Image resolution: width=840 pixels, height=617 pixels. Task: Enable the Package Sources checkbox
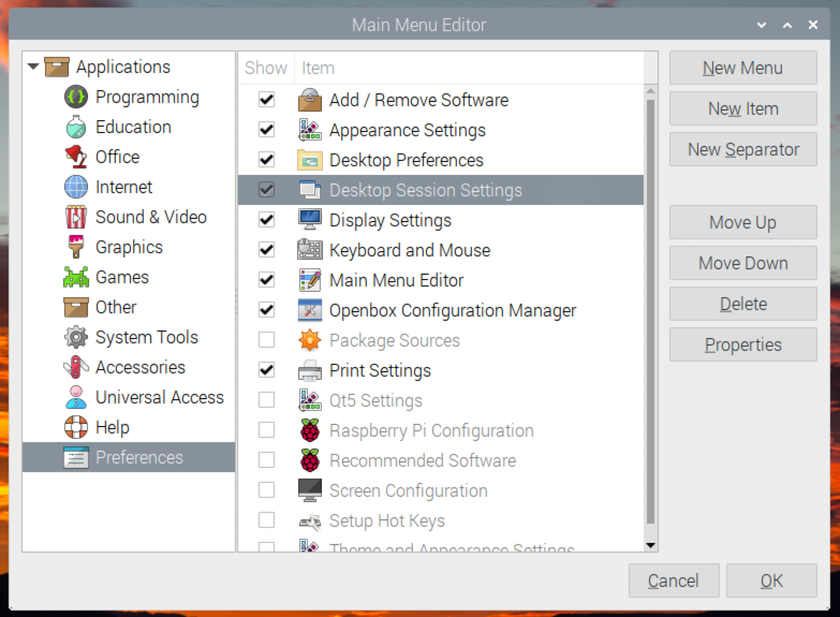coord(266,340)
